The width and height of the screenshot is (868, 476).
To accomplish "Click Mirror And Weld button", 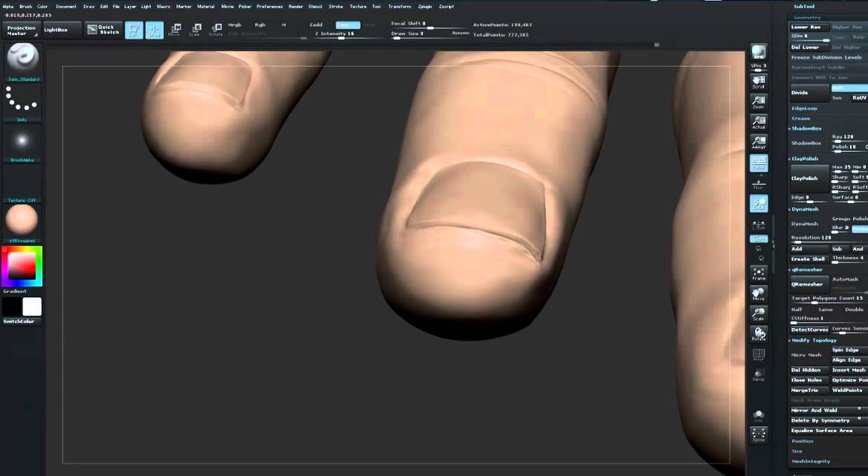I will 828,411.
